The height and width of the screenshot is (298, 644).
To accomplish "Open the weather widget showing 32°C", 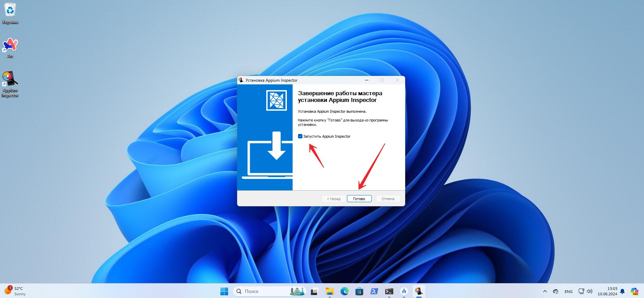I will pyautogui.click(x=15, y=291).
